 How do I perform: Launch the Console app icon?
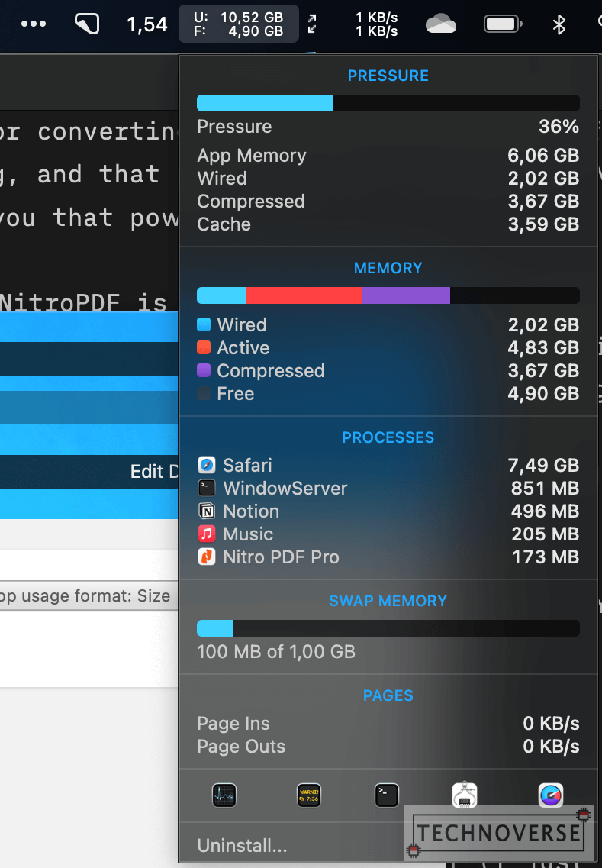[x=309, y=795]
